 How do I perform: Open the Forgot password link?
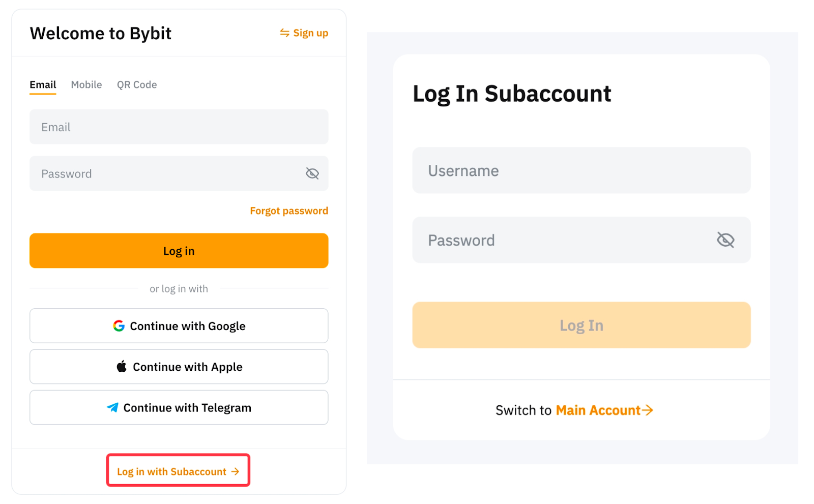click(x=288, y=211)
